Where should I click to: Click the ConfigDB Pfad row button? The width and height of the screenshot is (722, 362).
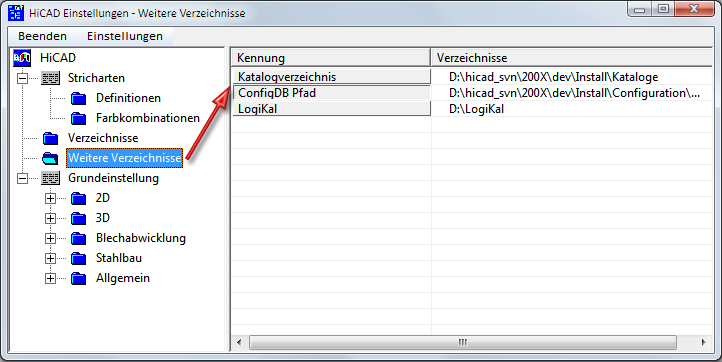pyautogui.click(x=332, y=93)
